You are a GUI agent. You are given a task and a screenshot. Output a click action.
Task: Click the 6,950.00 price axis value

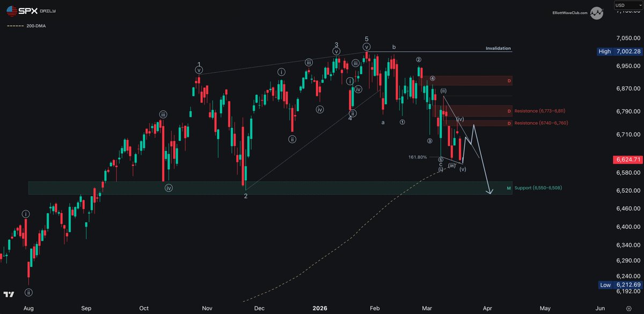pyautogui.click(x=628, y=66)
